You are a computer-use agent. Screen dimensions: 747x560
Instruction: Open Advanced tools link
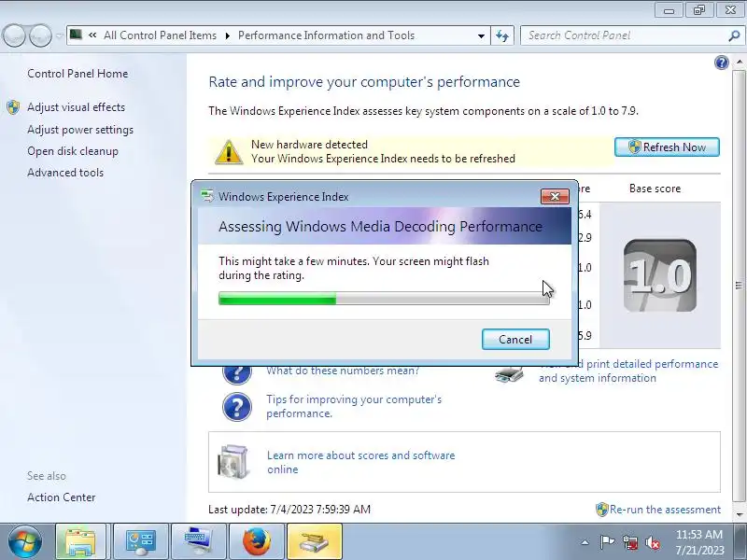coord(65,173)
